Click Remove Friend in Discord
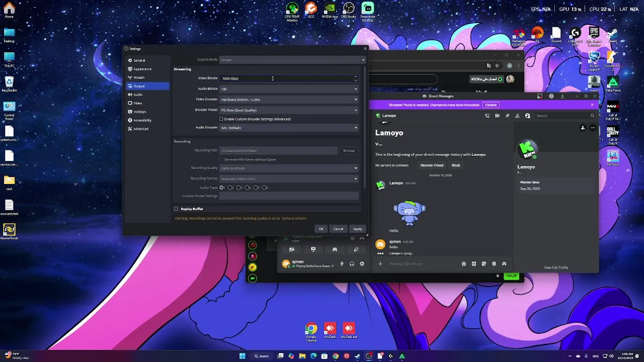 [432, 165]
